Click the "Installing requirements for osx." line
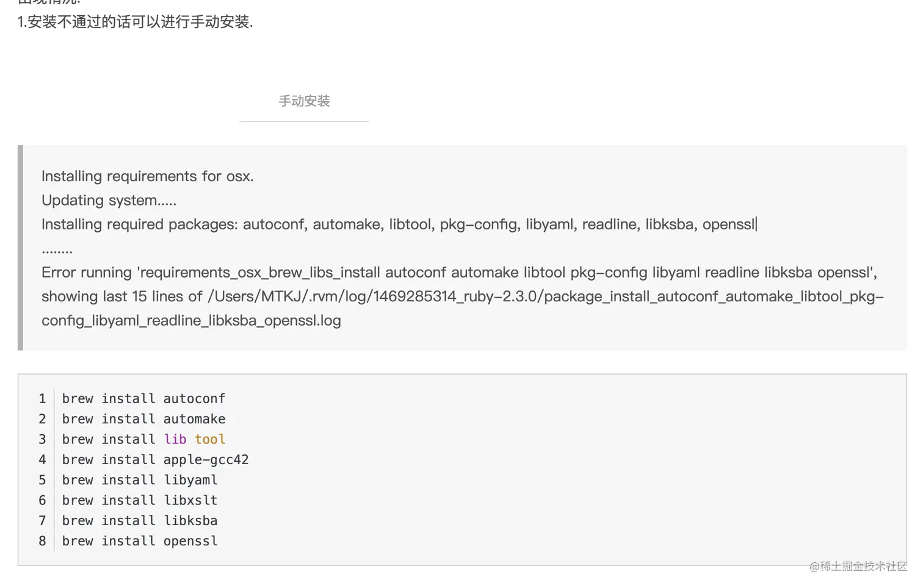Screen dimensions: 923x588 (x=147, y=176)
